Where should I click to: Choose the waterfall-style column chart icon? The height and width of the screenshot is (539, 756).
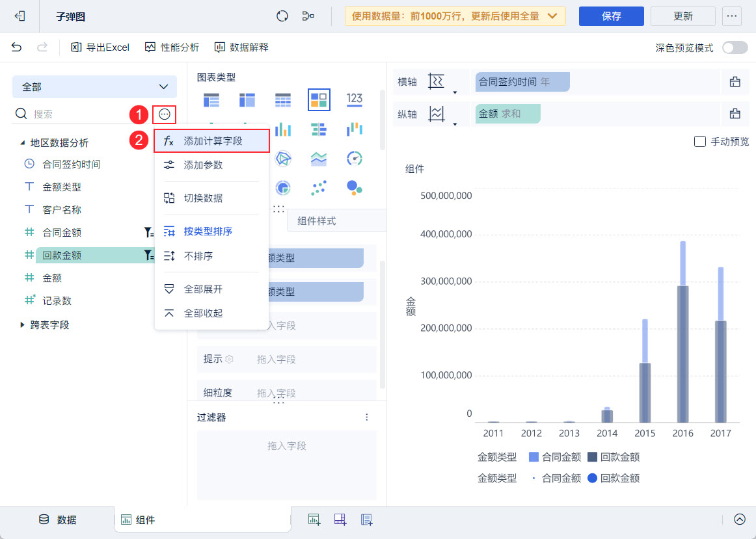point(355,129)
